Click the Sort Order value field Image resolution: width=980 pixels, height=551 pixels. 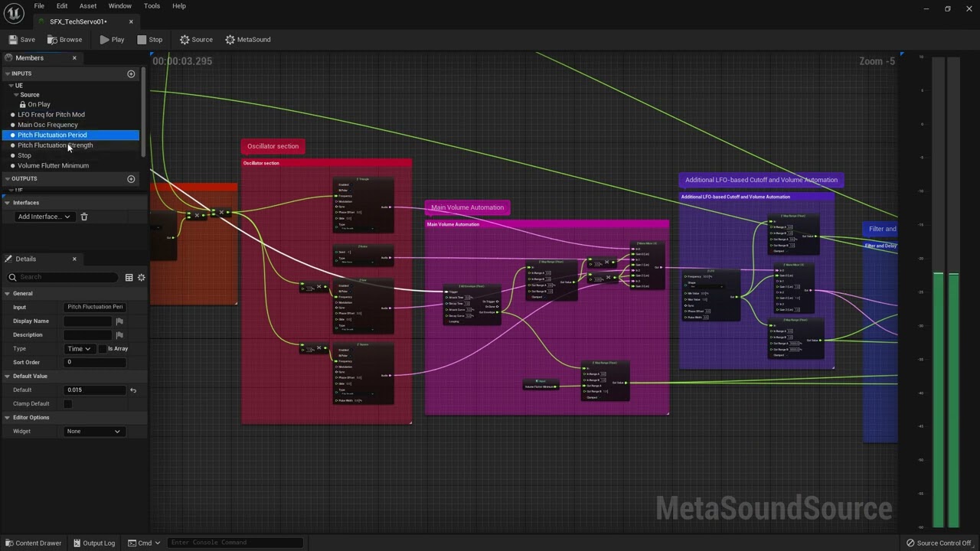(x=95, y=363)
